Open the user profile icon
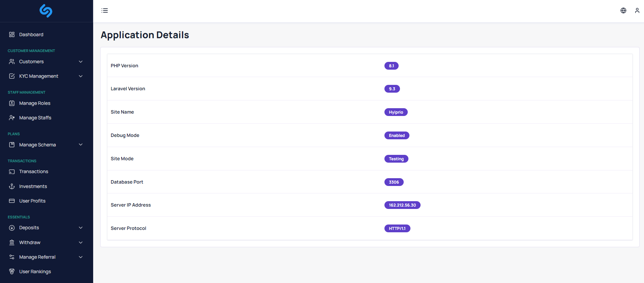The image size is (644, 283). pos(637,10)
